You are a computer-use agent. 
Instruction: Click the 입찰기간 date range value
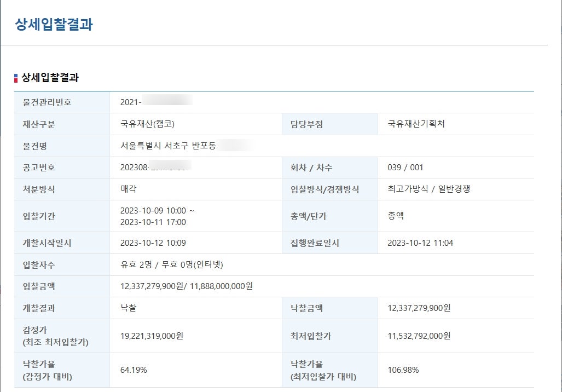tap(157, 216)
